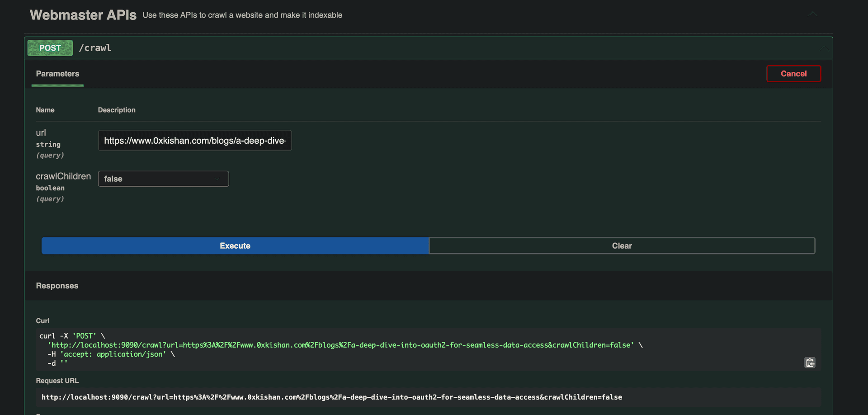Screen dimensions: 868x415
Task: Click the Webmaster APIs heading
Action: click(83, 14)
